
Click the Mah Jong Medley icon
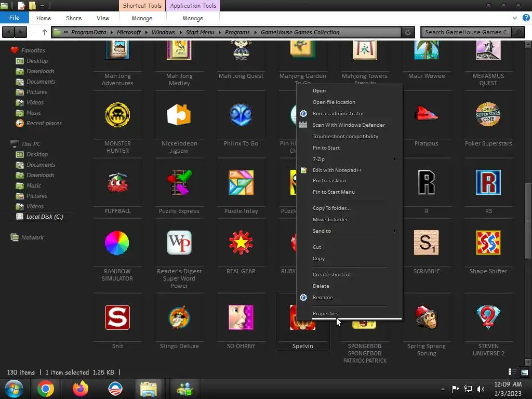click(x=179, y=50)
